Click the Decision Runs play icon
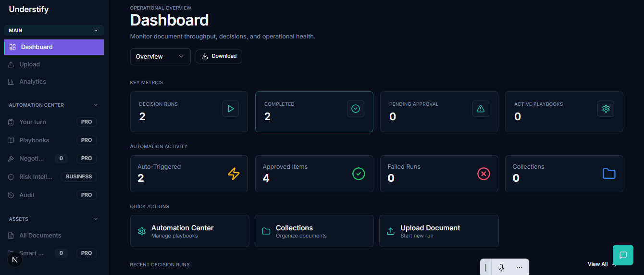Screen dimensions: 644x275 231,109
